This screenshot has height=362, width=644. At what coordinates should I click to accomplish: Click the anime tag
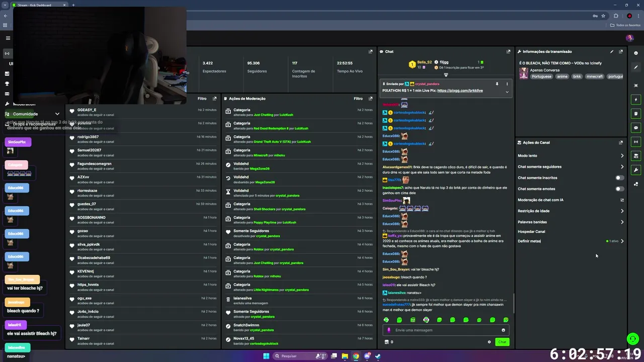tap(562, 76)
